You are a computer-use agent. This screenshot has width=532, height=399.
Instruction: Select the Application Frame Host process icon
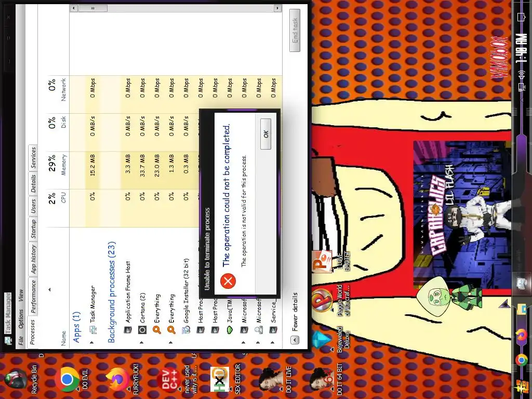(128, 329)
